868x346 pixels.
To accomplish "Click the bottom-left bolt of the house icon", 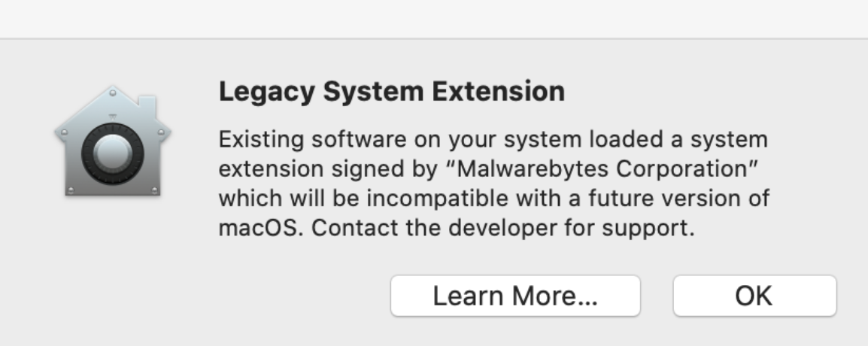I will click(70, 190).
